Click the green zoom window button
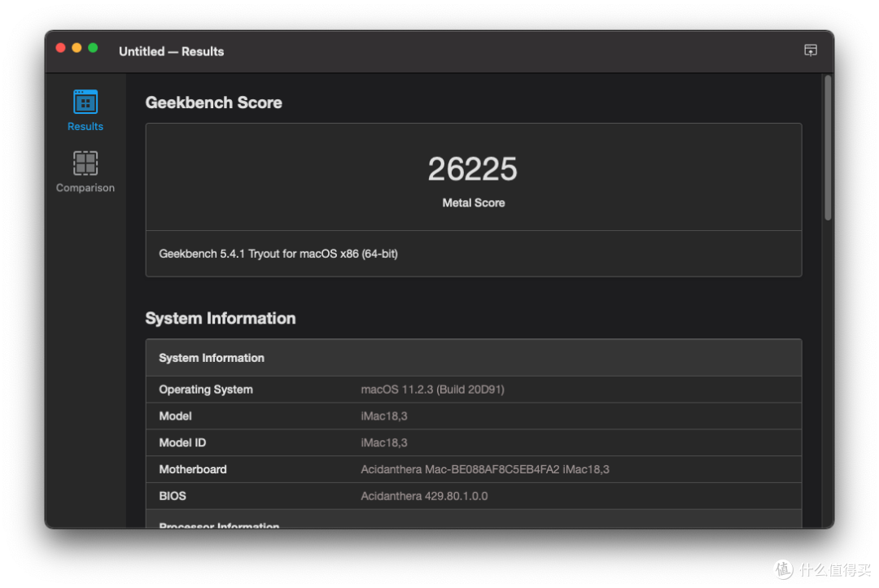This screenshot has height=588, width=879. coord(93,48)
